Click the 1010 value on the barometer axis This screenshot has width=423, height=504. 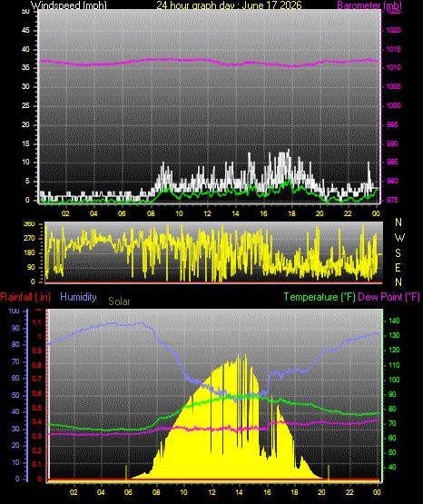point(393,68)
